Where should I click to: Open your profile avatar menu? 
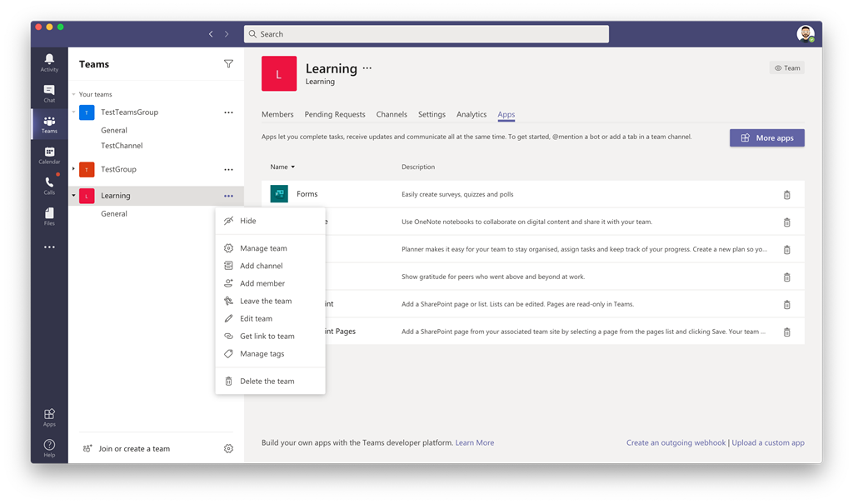(x=806, y=33)
